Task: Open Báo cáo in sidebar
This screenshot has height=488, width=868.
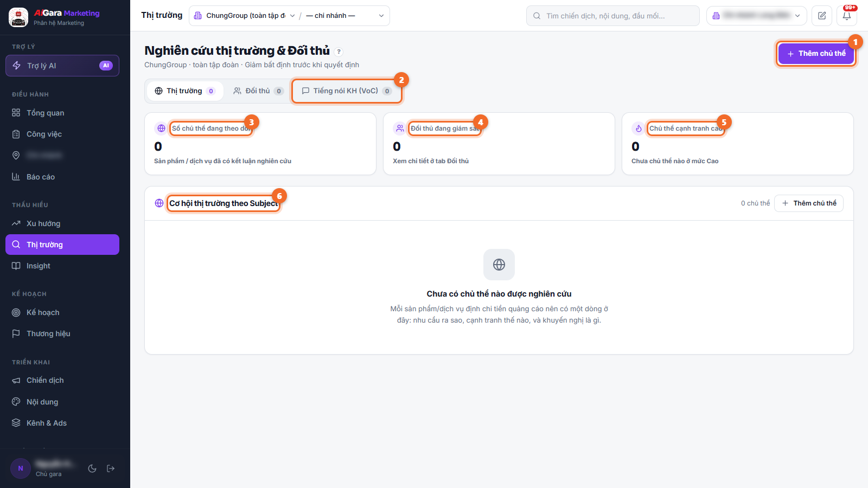Action: click(62, 177)
